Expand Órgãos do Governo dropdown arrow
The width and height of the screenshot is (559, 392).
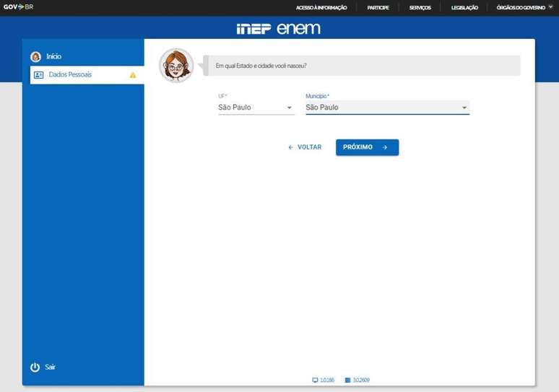click(x=551, y=6)
